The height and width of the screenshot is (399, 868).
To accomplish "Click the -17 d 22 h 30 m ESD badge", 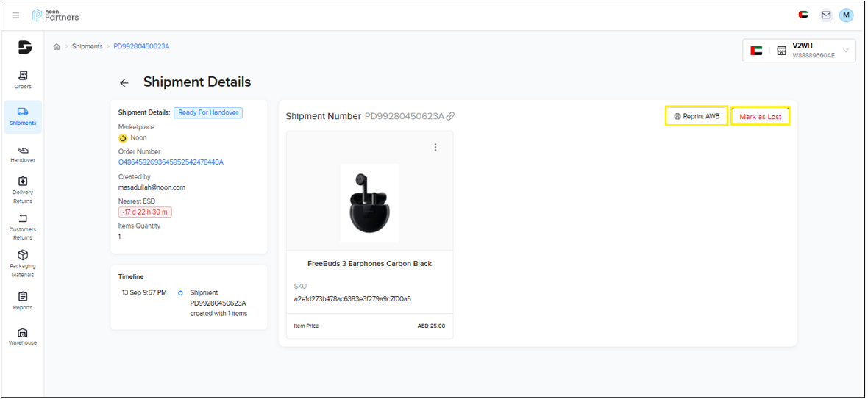I will point(145,212).
